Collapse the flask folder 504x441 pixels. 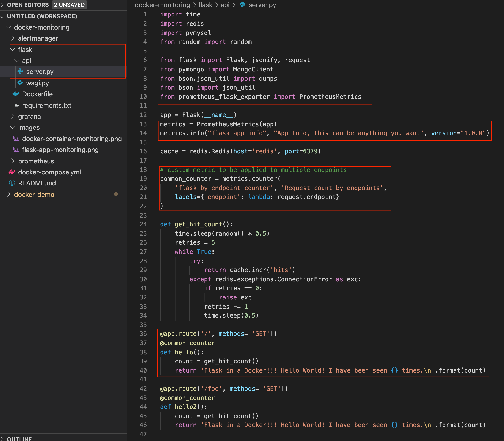(x=13, y=50)
